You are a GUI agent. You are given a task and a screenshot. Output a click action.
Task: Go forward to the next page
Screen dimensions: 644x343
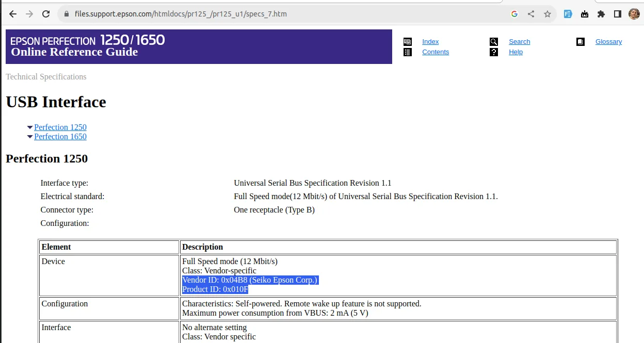29,14
